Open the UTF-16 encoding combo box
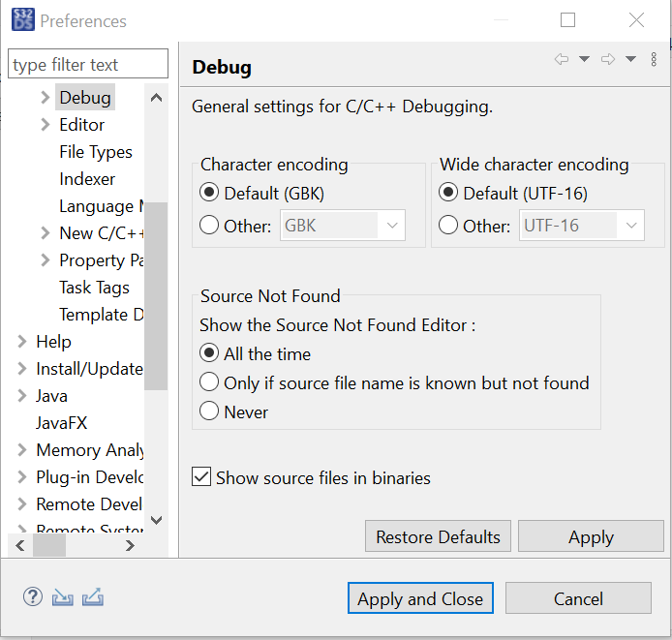Image resolution: width=672 pixels, height=640 pixels. (583, 226)
